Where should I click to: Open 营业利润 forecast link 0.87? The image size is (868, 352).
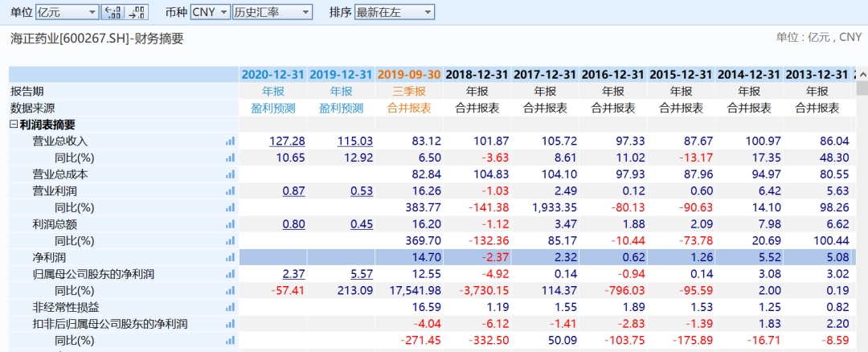point(294,191)
